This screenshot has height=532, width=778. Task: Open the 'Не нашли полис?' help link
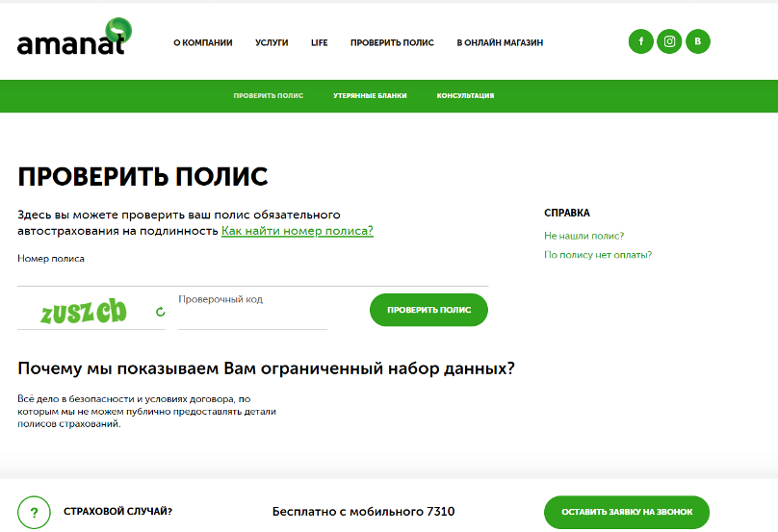(583, 236)
